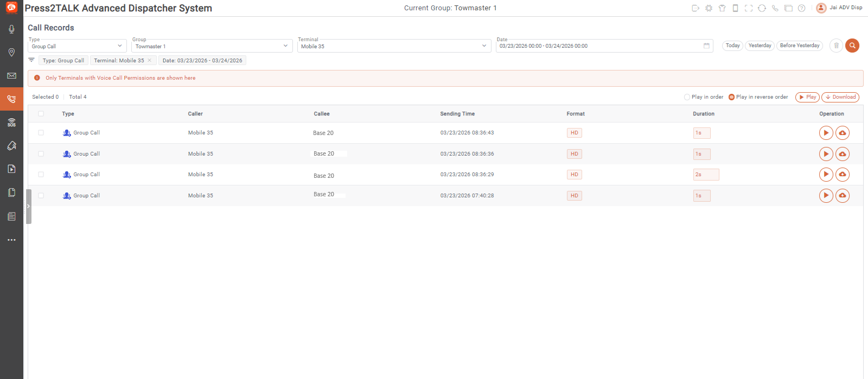The image size is (868, 379).
Task: Download the 07:40:28 call recording
Action: pos(843,196)
